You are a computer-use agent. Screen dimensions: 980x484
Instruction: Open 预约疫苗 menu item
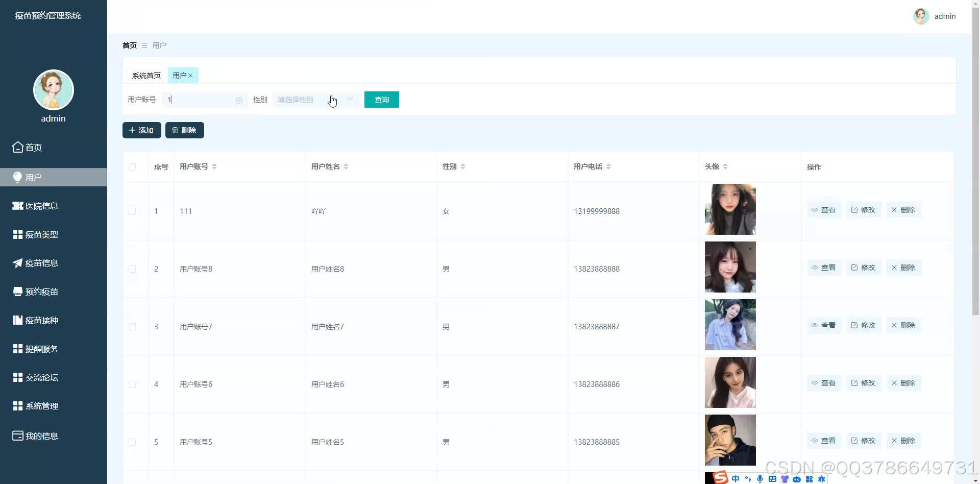[x=53, y=292]
